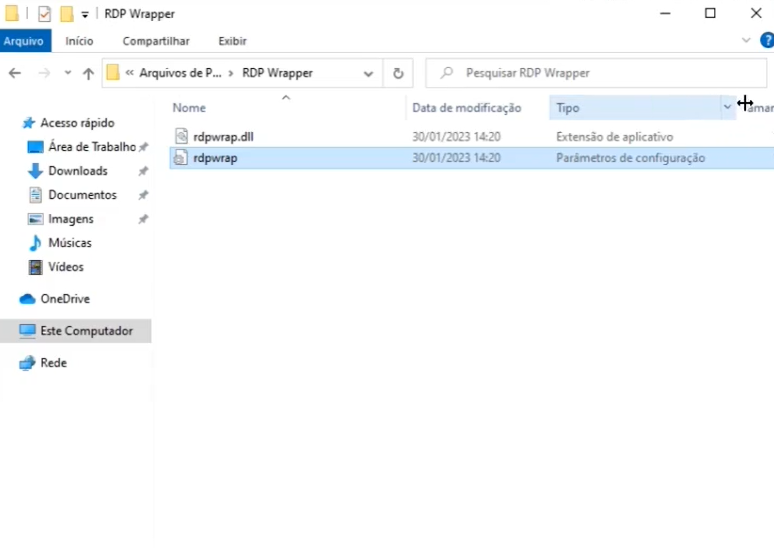This screenshot has width=774, height=548.
Task: Open Músicas in the sidebar
Action: (x=70, y=242)
